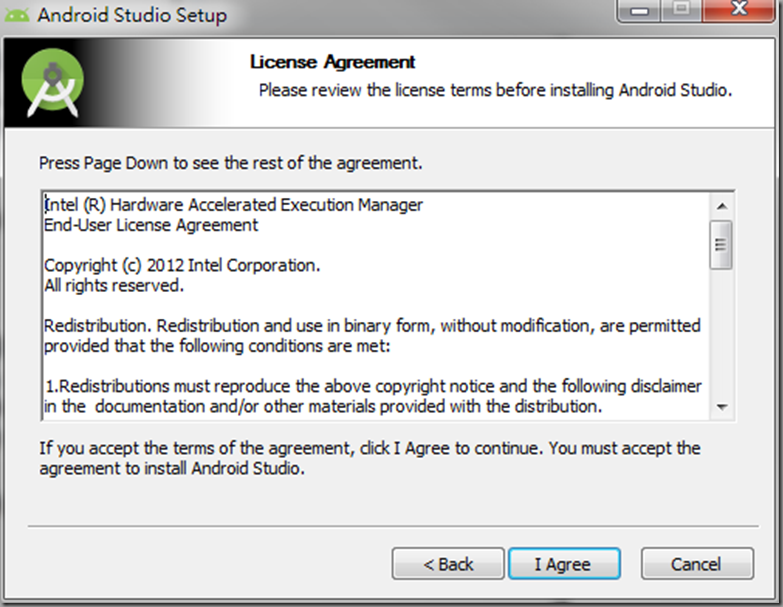
Task: Click the scrollbar thumb grip in license box
Action: [x=721, y=245]
